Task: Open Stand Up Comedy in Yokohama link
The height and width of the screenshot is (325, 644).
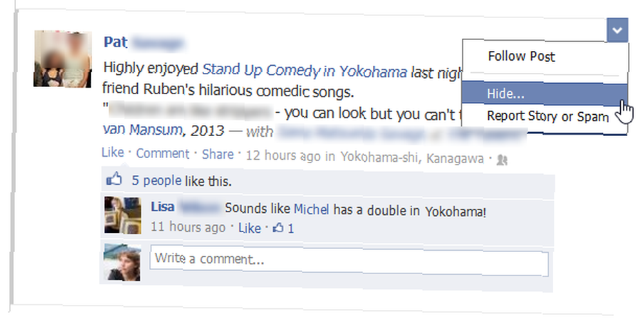Action: point(305,71)
